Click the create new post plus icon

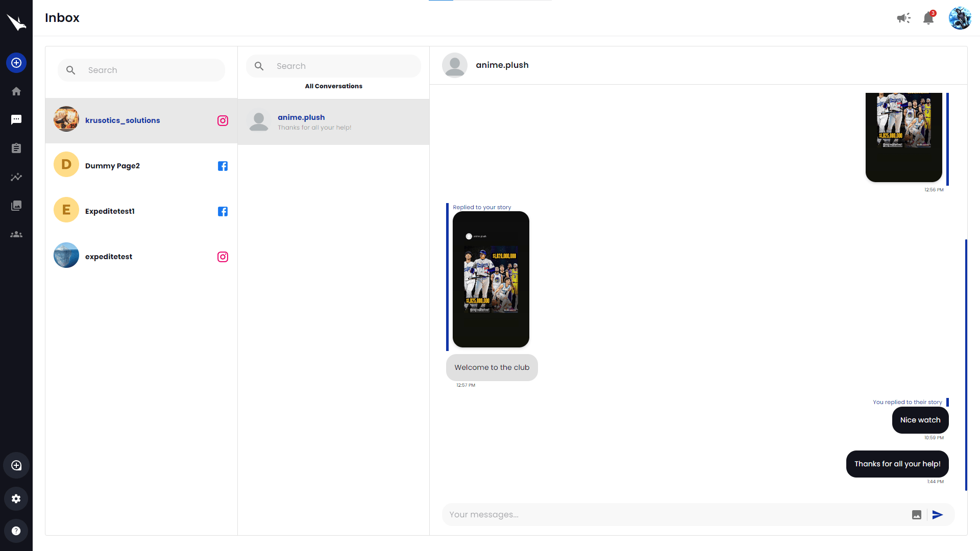coord(16,63)
